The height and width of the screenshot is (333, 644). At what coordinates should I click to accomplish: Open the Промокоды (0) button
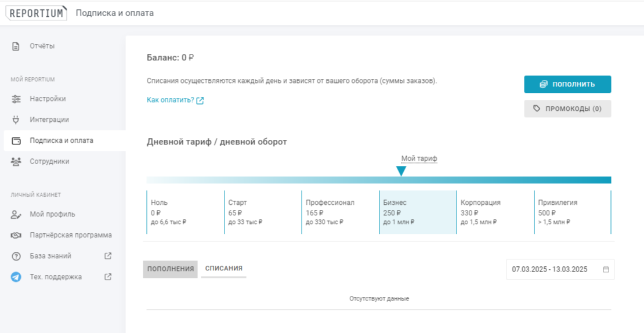tap(567, 108)
